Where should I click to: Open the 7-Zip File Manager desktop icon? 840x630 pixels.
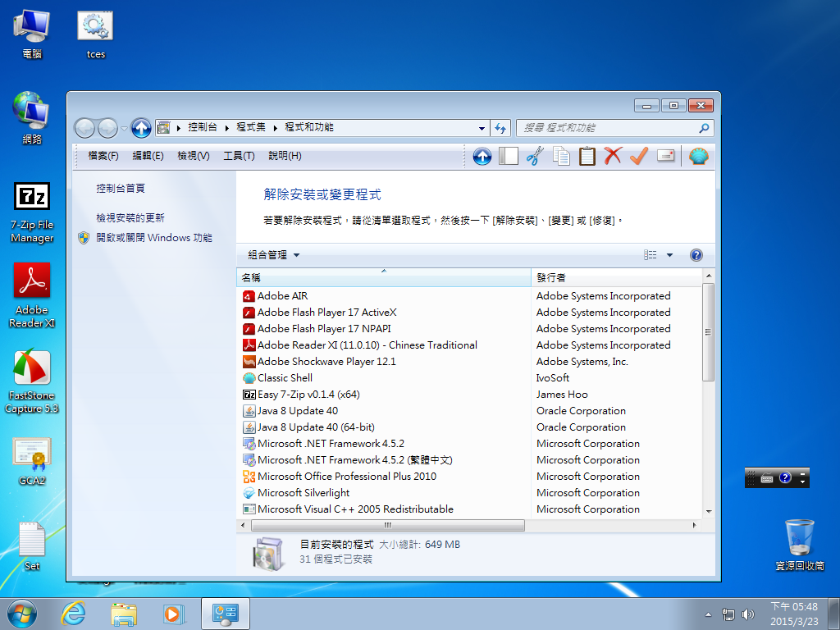(32, 212)
